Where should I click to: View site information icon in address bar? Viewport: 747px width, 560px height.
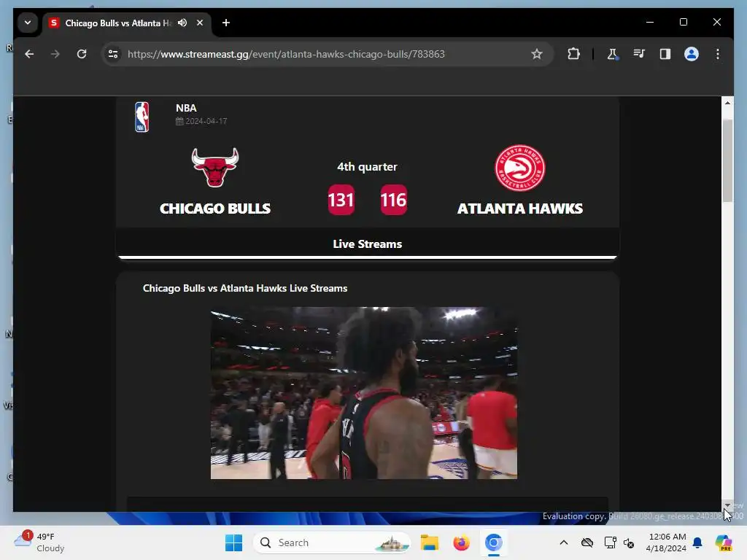click(113, 54)
